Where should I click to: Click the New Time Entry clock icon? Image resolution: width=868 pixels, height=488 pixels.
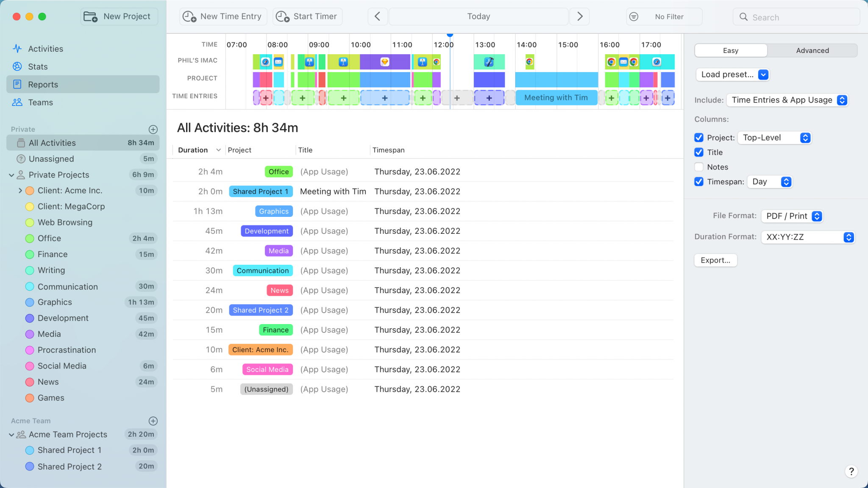pyautogui.click(x=189, y=17)
